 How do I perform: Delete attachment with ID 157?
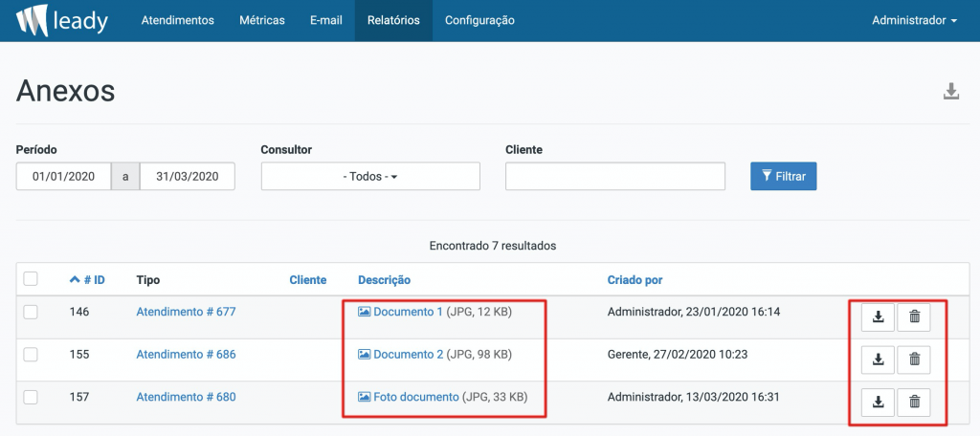[914, 402]
